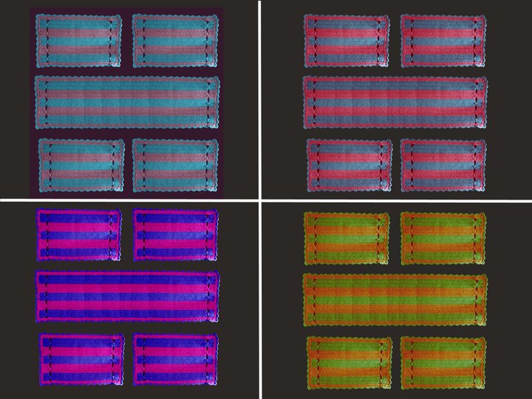This screenshot has width=532, height=399.
Task: Select the red-blue top-left small rectangle
Action: point(347,40)
